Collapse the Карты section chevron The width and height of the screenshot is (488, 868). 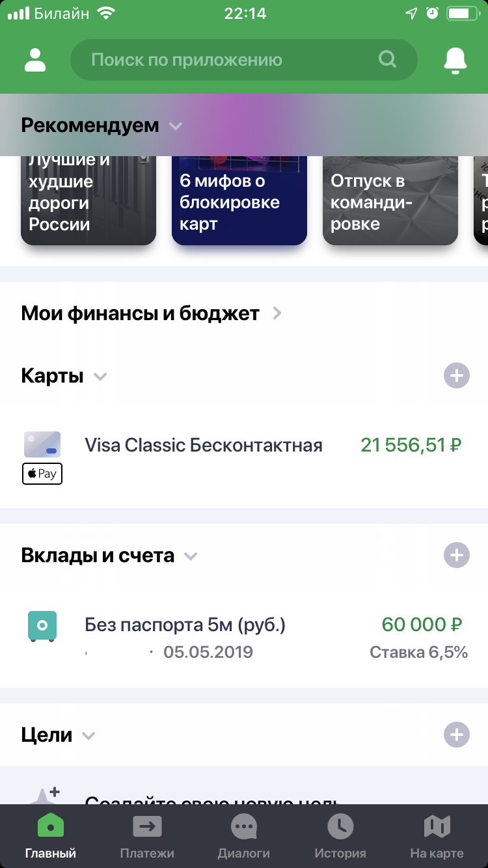click(100, 376)
